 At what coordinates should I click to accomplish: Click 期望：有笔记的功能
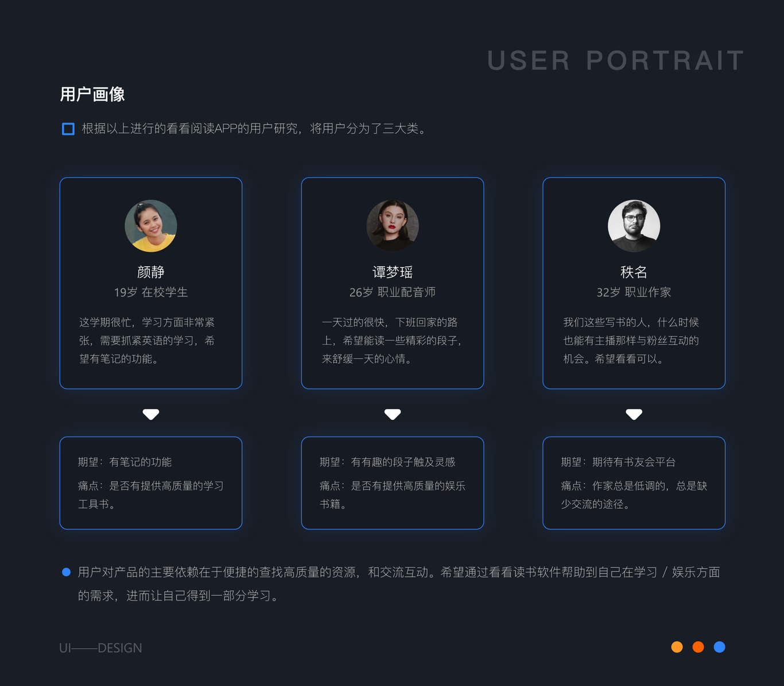125,462
